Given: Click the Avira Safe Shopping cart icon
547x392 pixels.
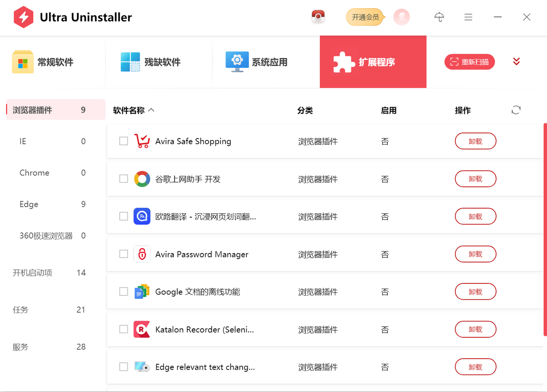Looking at the screenshot, I should point(142,141).
